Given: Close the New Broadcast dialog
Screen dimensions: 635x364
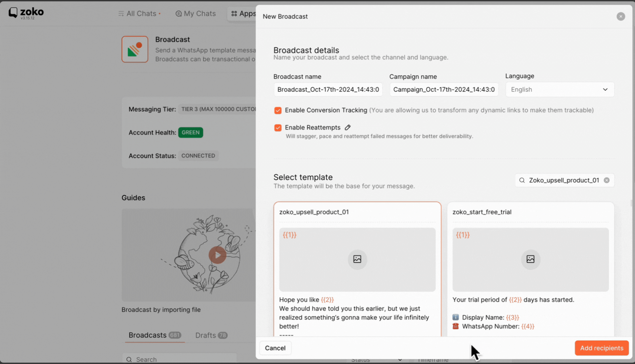Looking at the screenshot, I should point(620,16).
